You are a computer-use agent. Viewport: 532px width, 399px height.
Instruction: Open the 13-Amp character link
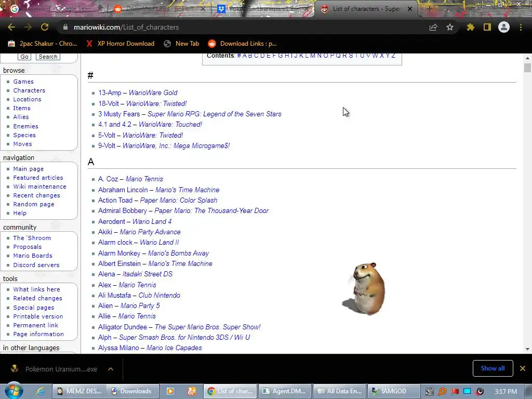coord(110,92)
